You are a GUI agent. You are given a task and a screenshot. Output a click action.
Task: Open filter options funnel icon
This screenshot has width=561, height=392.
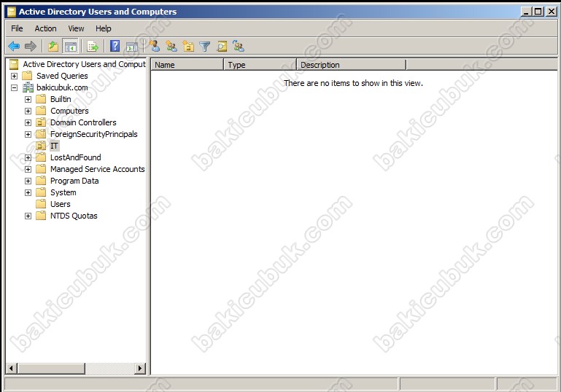pos(205,47)
